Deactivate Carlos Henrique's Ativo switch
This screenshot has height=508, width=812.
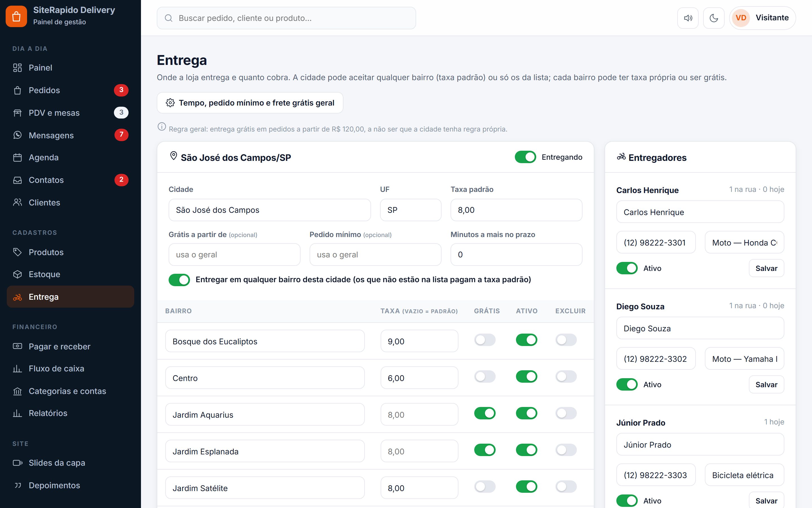coord(627,268)
